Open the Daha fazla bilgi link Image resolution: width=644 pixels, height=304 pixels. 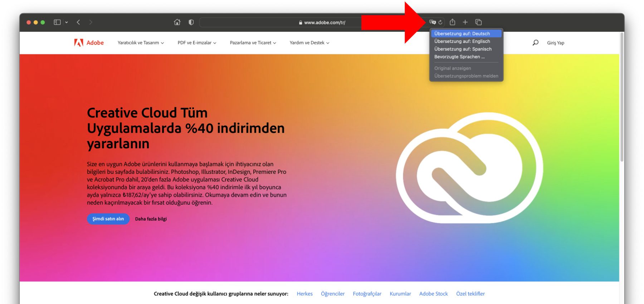pyautogui.click(x=151, y=219)
